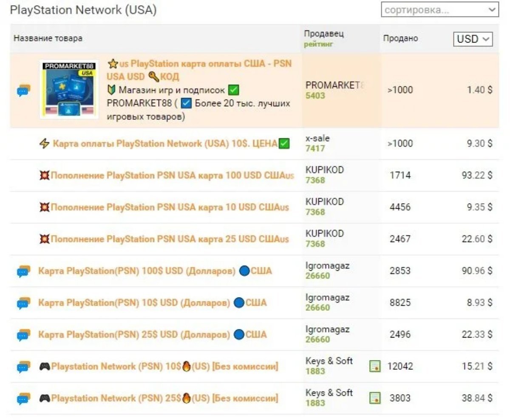This screenshot has height=420, width=510.
Task: Click sold count 2853
Action: coord(400,271)
